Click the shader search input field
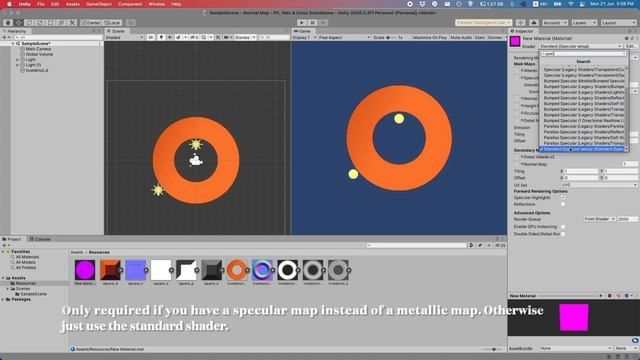 [583, 54]
